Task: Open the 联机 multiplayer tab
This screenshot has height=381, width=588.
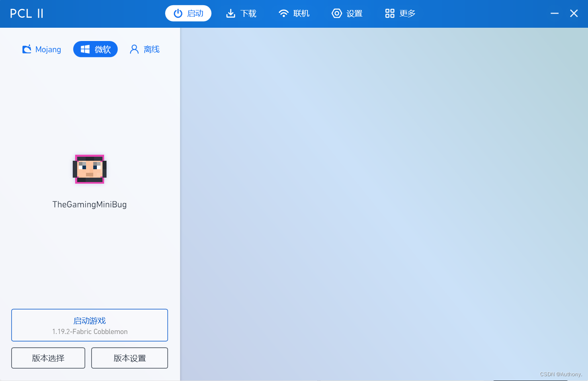Action: (x=294, y=13)
